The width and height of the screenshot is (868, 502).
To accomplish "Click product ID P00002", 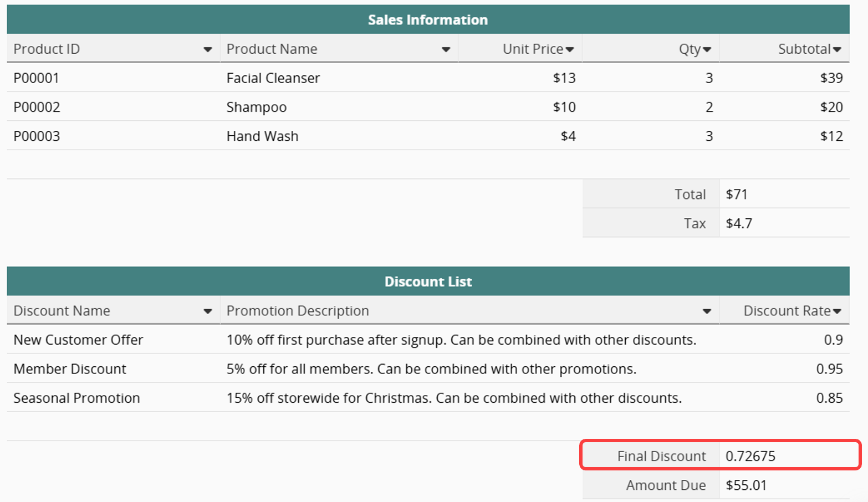I will (37, 107).
